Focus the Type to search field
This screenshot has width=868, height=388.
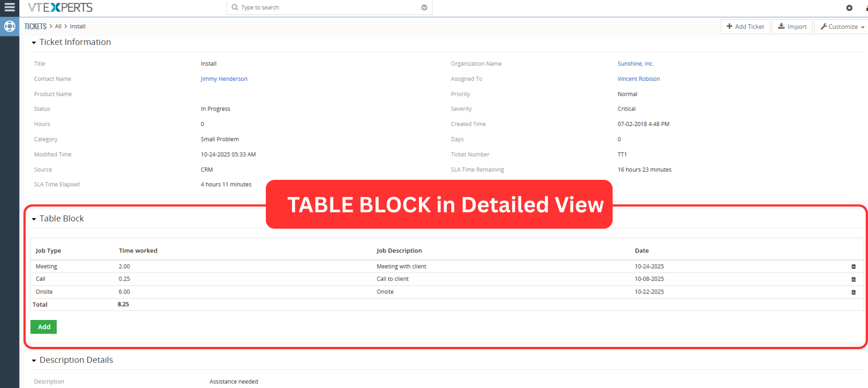point(329,7)
